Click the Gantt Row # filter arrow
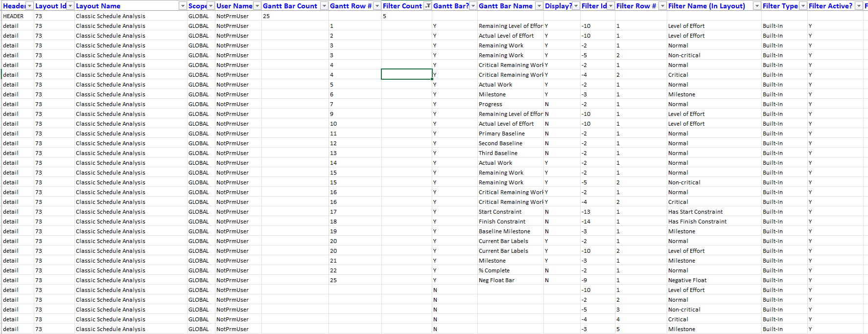The image size is (868, 334). pos(377,6)
